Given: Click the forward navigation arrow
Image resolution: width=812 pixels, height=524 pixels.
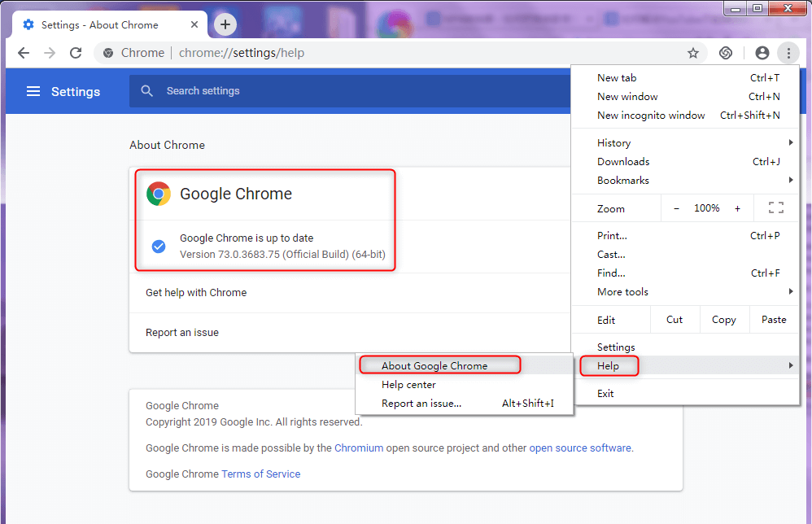Looking at the screenshot, I should click(x=50, y=53).
